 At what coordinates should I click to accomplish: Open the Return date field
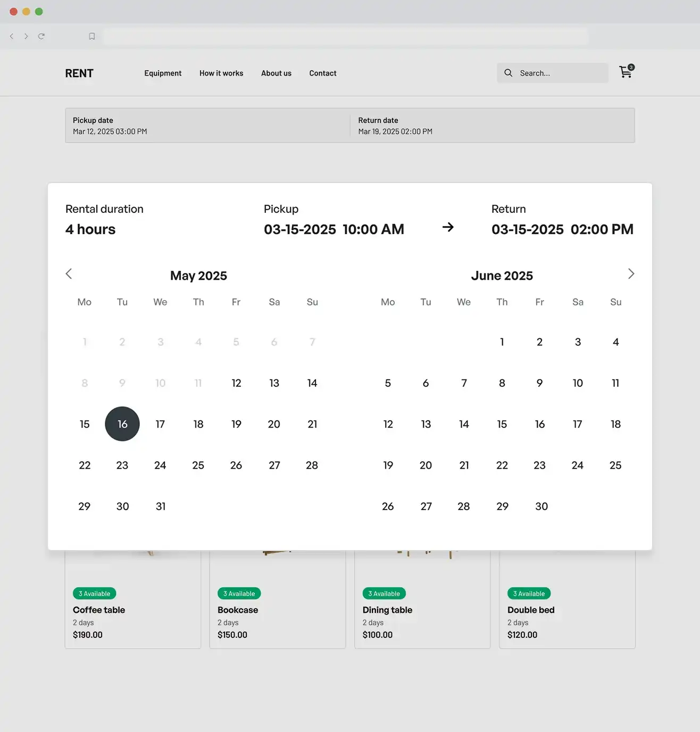492,126
